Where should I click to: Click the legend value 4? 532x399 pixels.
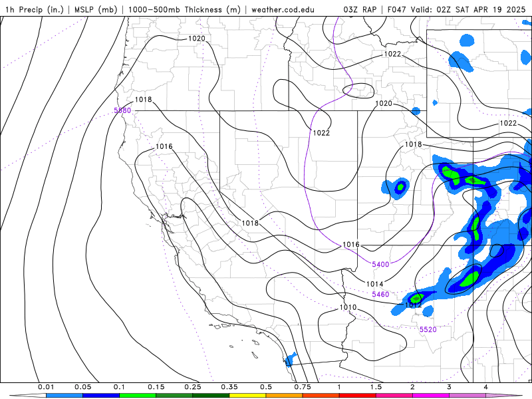[x=486, y=387]
